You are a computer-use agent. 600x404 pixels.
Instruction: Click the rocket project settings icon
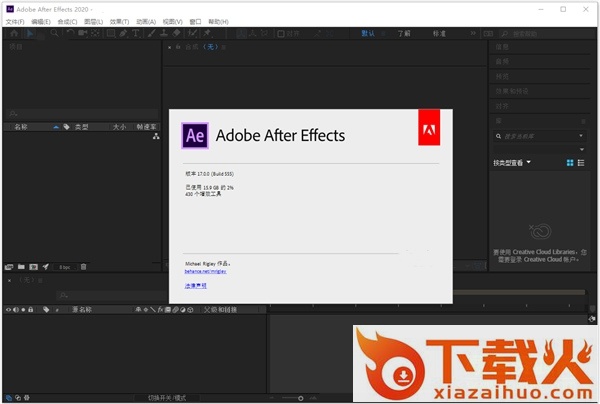[46, 267]
